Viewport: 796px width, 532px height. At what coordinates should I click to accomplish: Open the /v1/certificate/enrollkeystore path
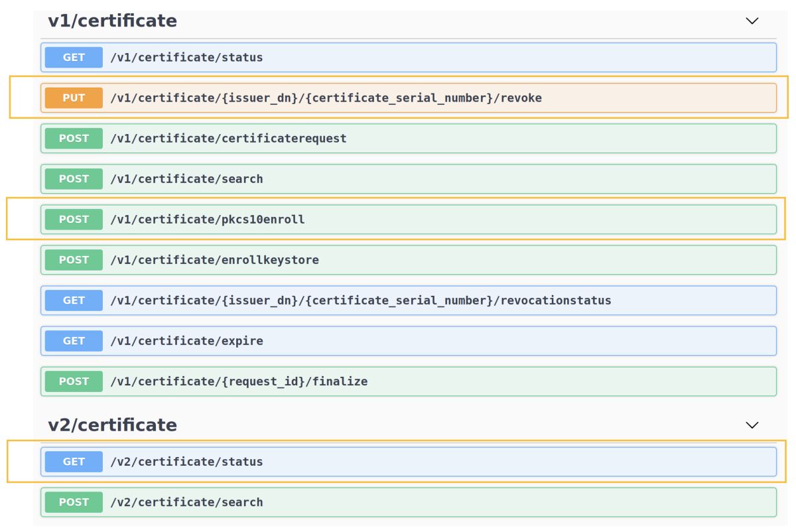pyautogui.click(x=214, y=260)
